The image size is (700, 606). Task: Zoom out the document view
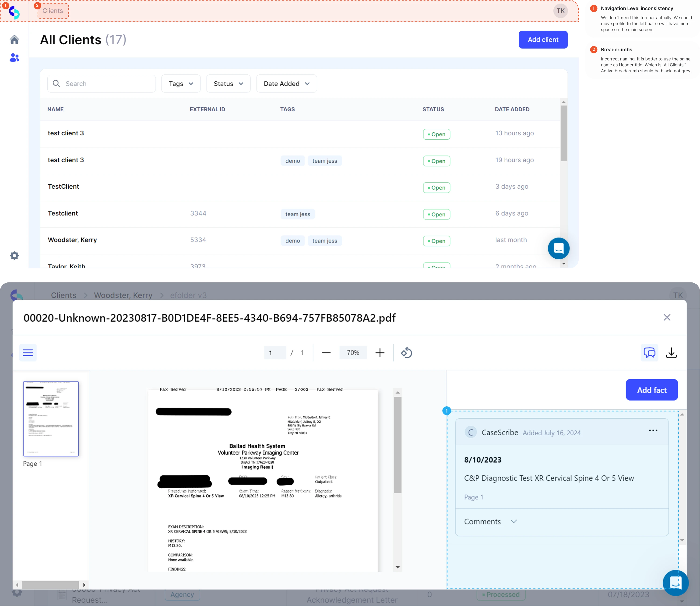(x=326, y=352)
